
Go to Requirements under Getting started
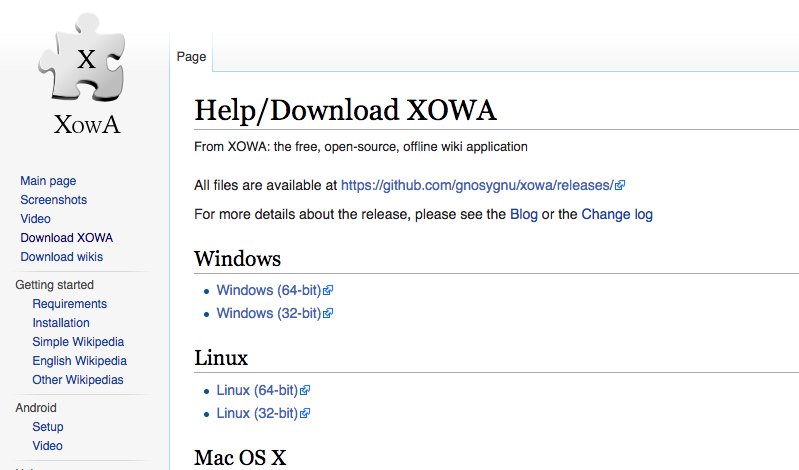[70, 304]
